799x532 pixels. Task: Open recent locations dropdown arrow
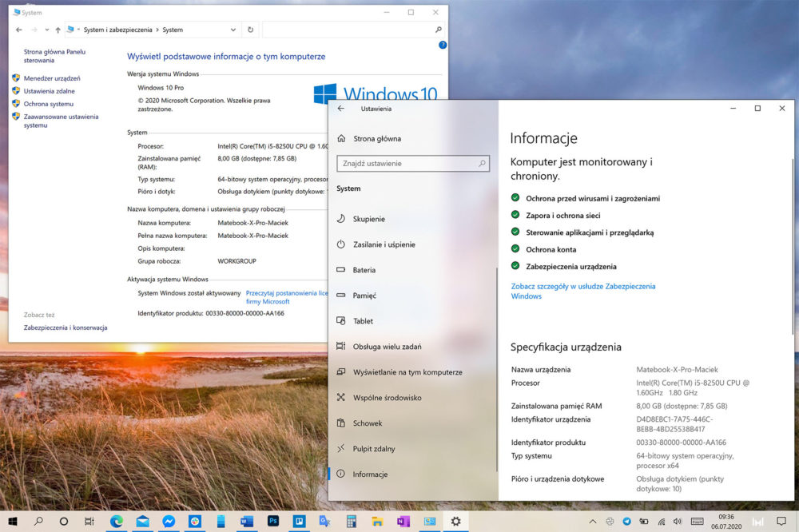click(47, 30)
